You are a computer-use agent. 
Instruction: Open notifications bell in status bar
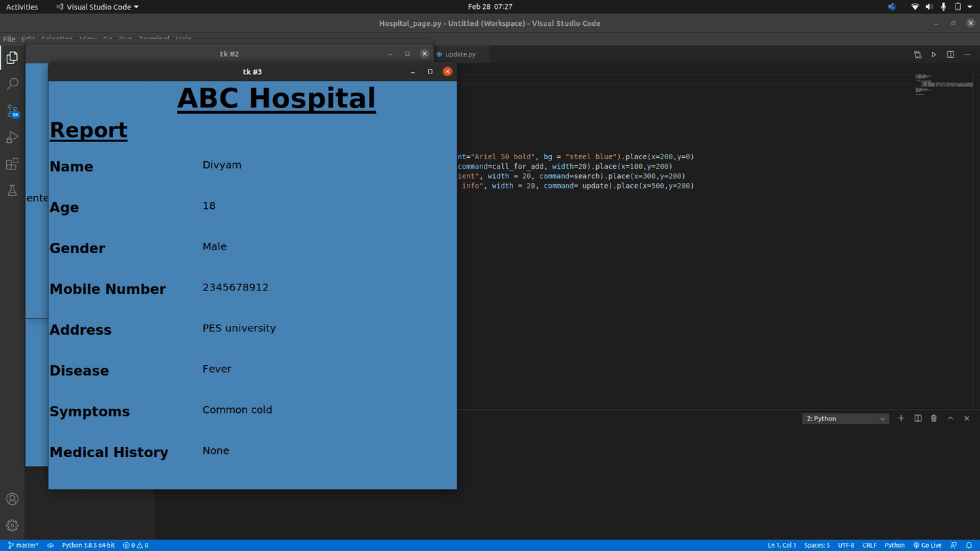pos(969,546)
